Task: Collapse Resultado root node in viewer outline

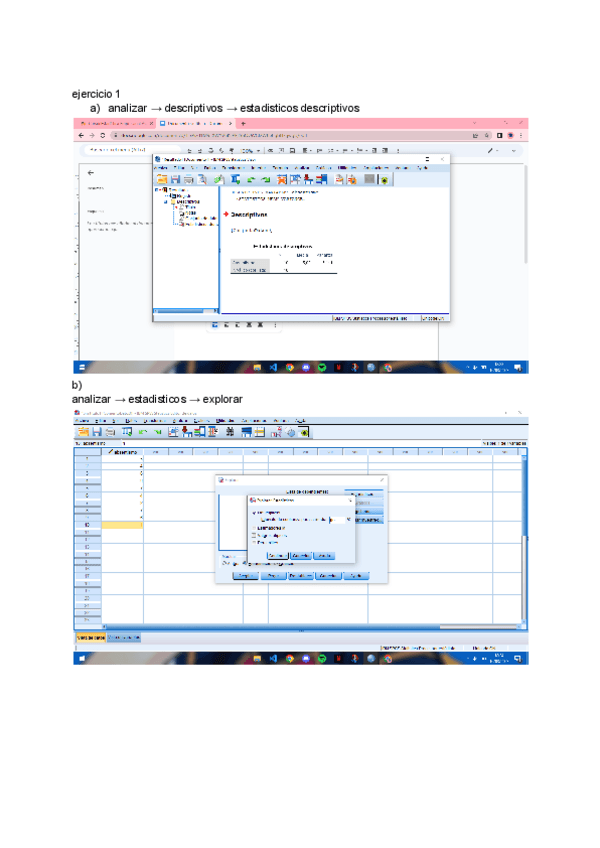Action: [156, 190]
